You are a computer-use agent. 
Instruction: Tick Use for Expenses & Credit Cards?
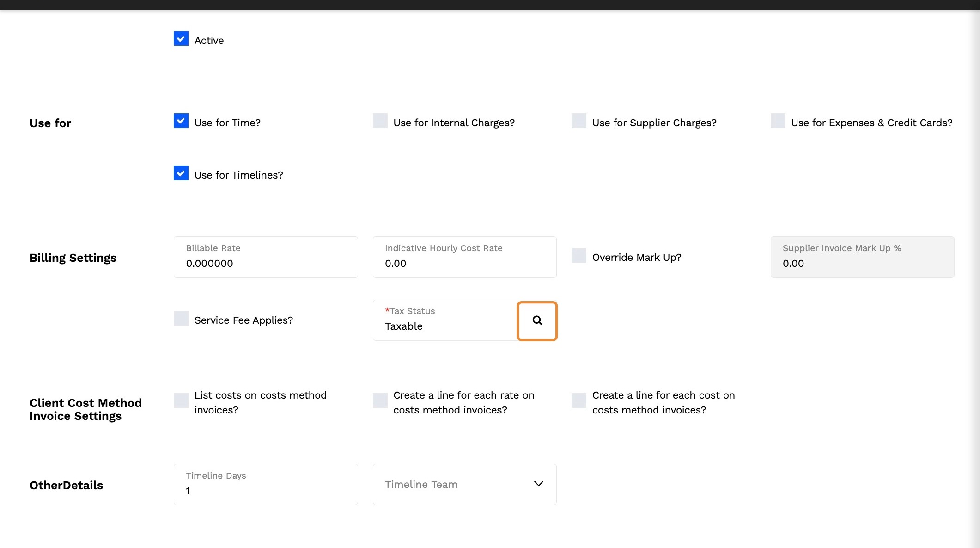tap(778, 121)
